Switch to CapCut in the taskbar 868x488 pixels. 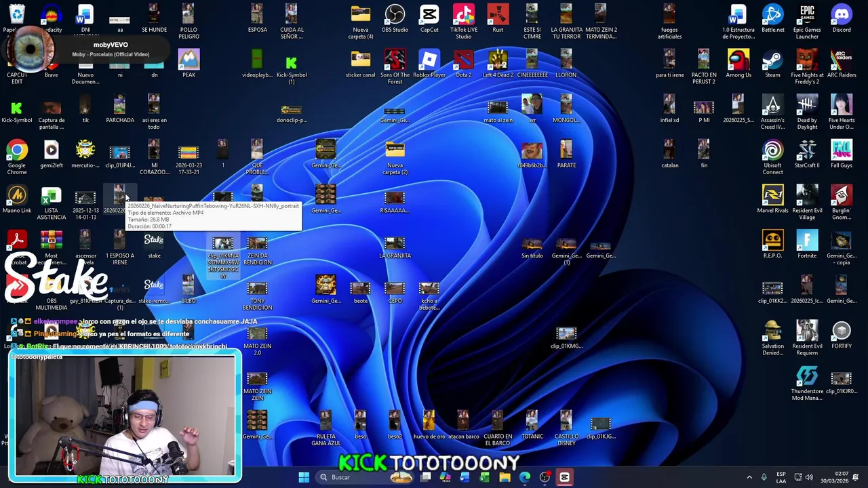click(x=564, y=477)
